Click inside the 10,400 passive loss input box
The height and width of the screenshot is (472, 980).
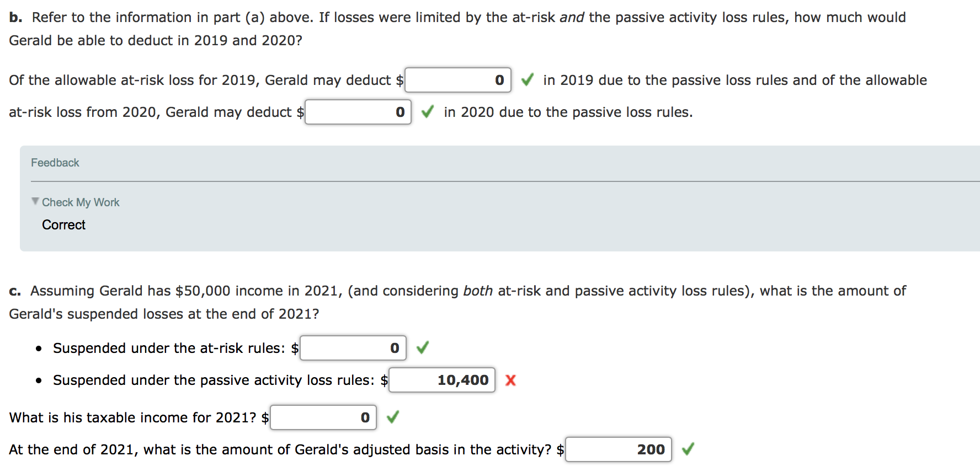coord(441,380)
